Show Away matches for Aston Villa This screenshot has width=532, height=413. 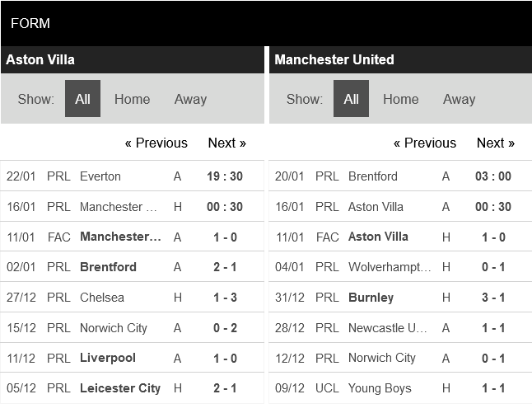190,99
